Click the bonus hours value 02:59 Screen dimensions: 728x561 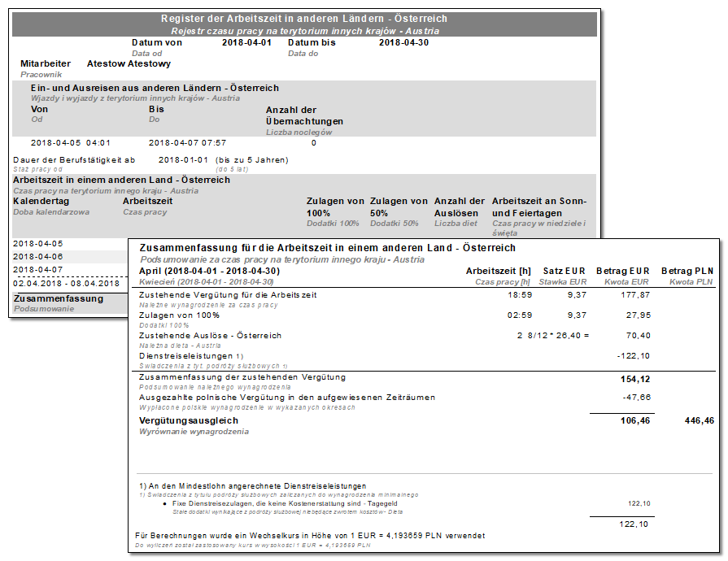pos(520,315)
